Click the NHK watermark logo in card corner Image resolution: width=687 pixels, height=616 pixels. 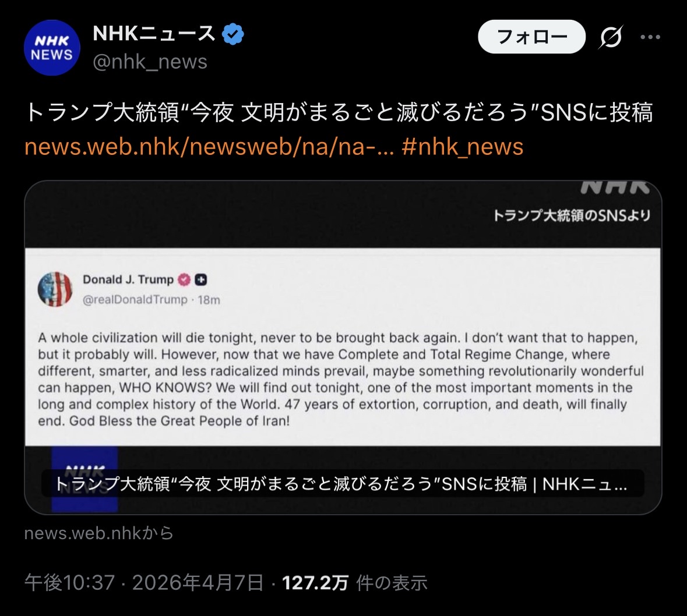(615, 187)
